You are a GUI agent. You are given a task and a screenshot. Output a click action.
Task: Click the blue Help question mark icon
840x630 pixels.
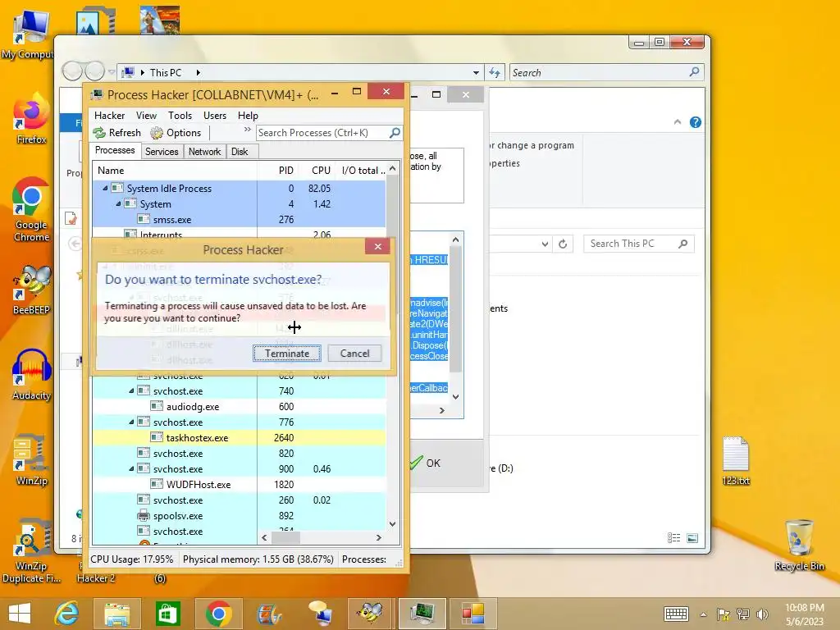click(696, 122)
